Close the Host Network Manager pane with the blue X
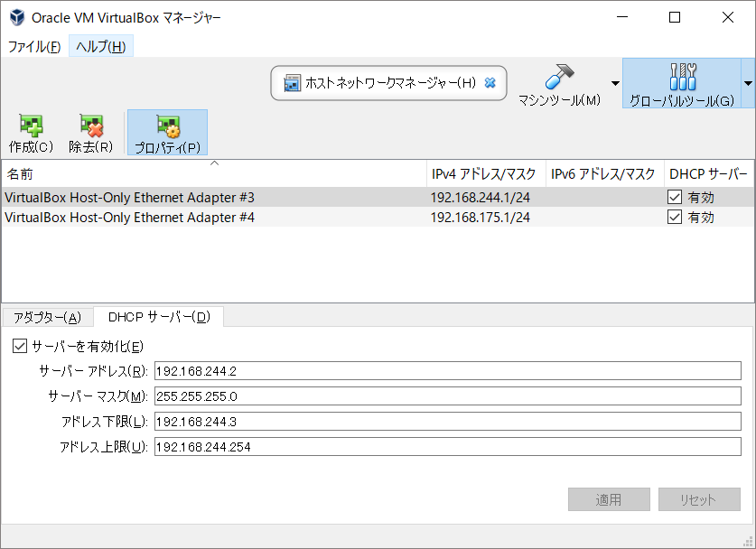This screenshot has width=756, height=549. point(490,83)
